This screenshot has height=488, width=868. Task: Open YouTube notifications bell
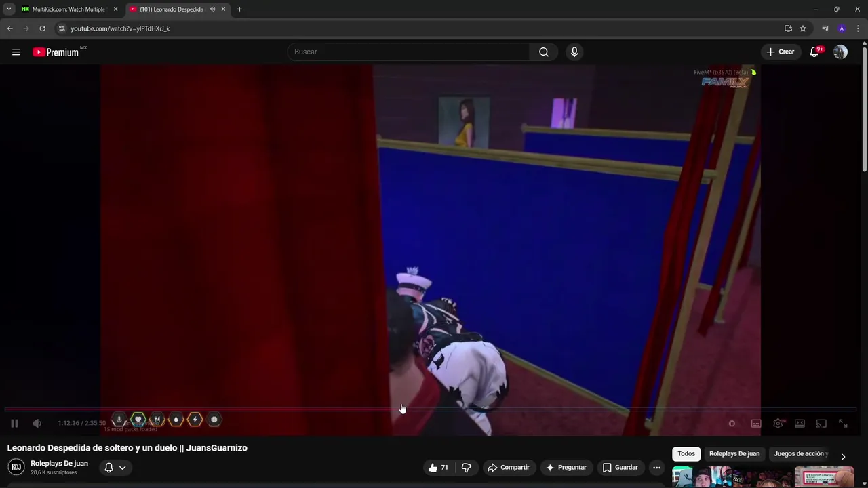click(815, 52)
